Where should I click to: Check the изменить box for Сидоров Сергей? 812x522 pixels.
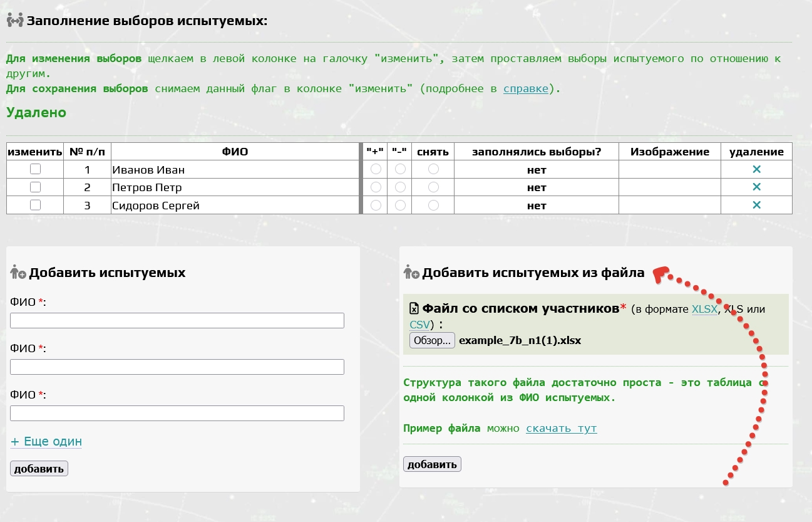point(36,205)
